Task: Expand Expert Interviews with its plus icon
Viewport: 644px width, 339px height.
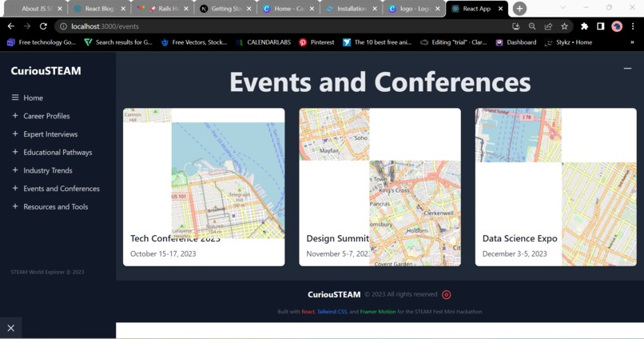Action: pyautogui.click(x=15, y=134)
